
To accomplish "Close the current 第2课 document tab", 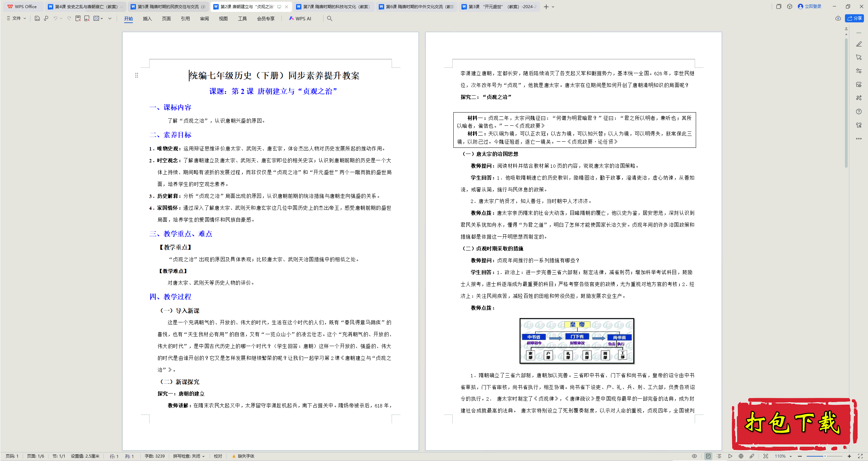I will coord(287,6).
